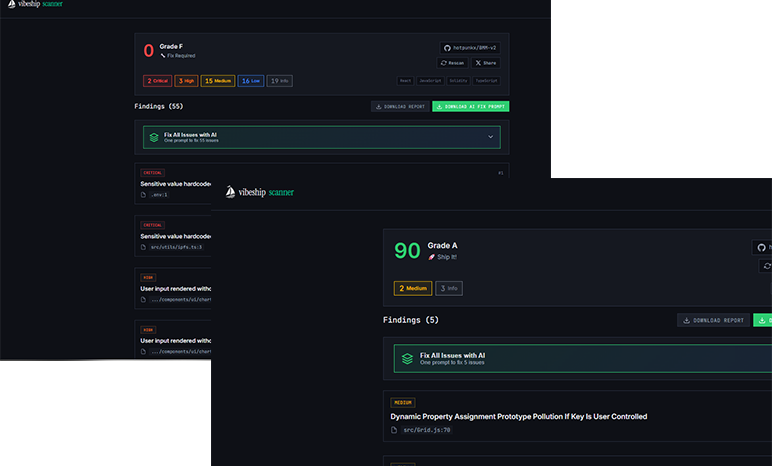The width and height of the screenshot is (772, 466).
Task: Click 'One prompt to fix 5 issues' text
Action: click(452, 363)
